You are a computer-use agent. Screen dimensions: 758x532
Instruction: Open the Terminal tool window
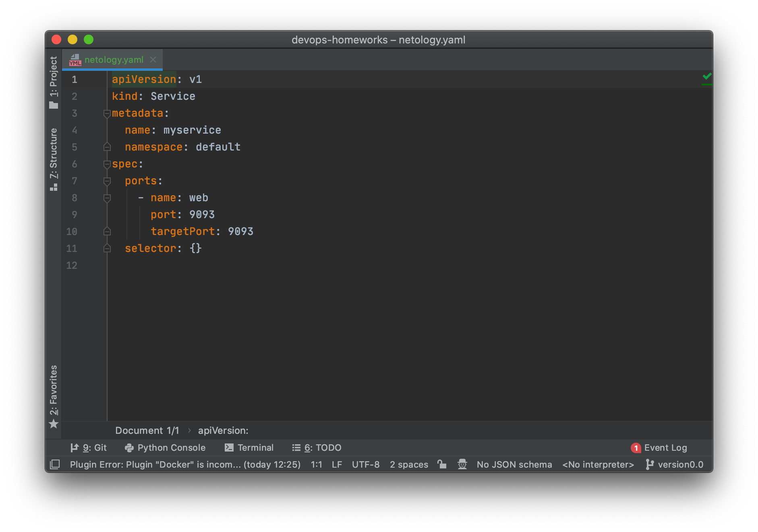249,447
